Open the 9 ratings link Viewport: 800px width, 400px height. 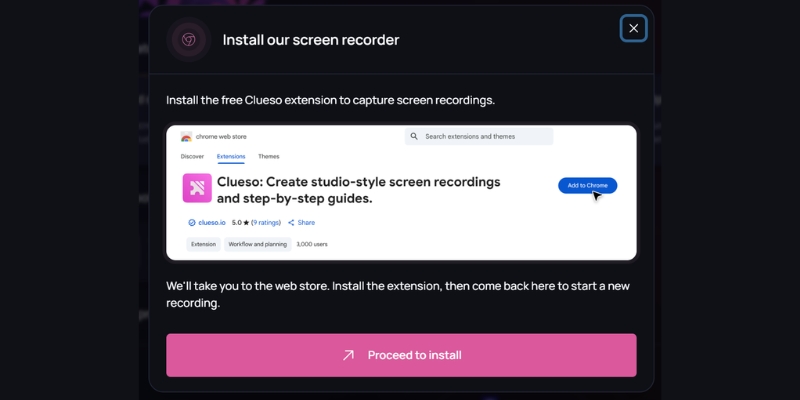pos(266,222)
